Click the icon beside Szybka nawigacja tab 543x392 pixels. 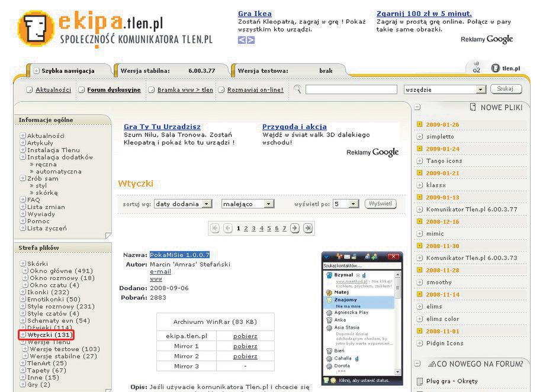point(36,70)
